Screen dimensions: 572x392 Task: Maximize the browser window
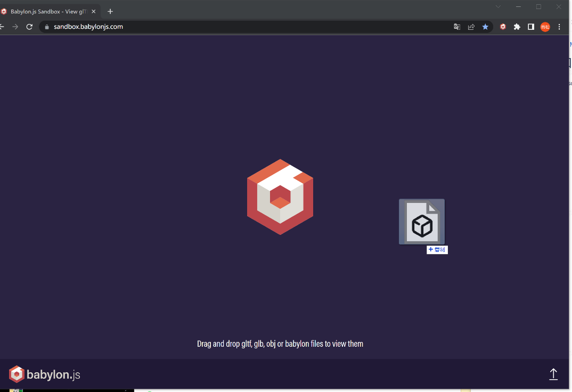click(538, 6)
